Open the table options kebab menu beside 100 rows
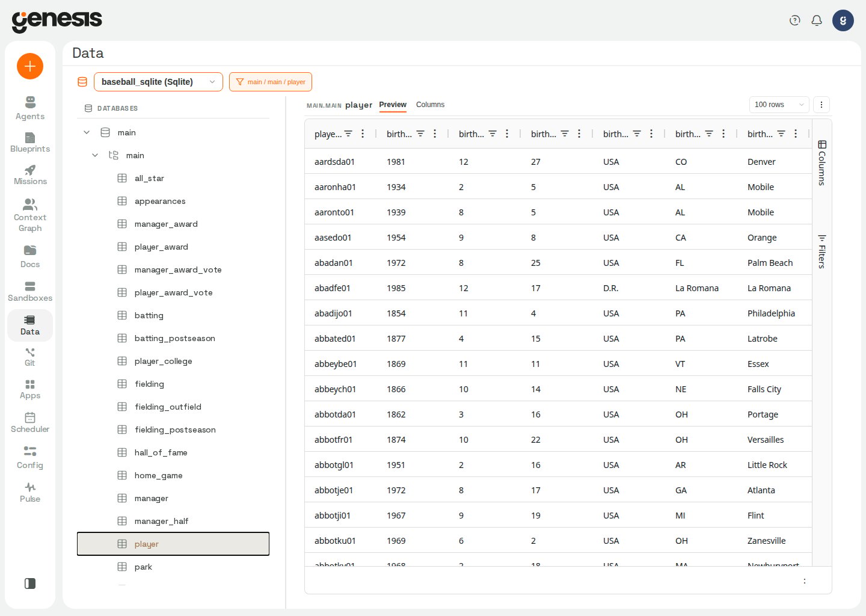The width and height of the screenshot is (866, 616). tap(821, 105)
